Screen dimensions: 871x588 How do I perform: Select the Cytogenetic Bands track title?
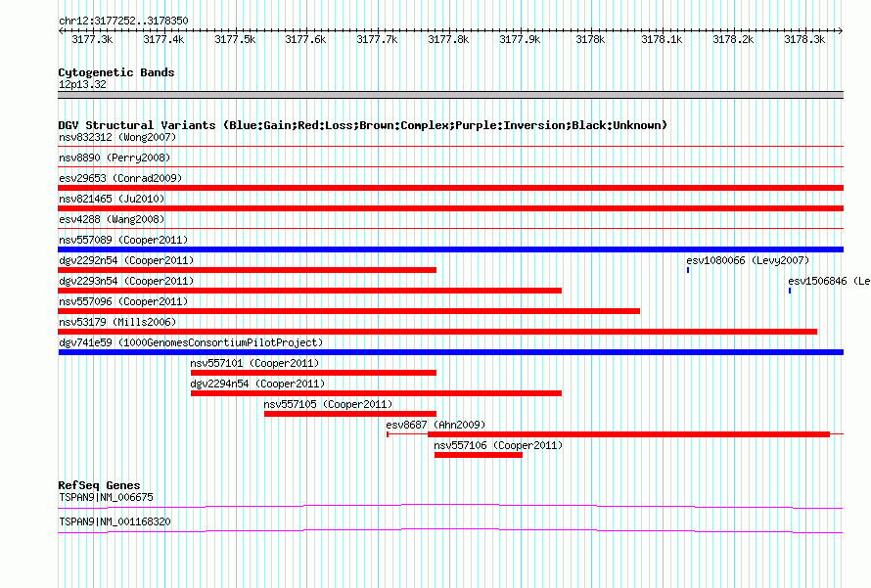click(x=116, y=72)
